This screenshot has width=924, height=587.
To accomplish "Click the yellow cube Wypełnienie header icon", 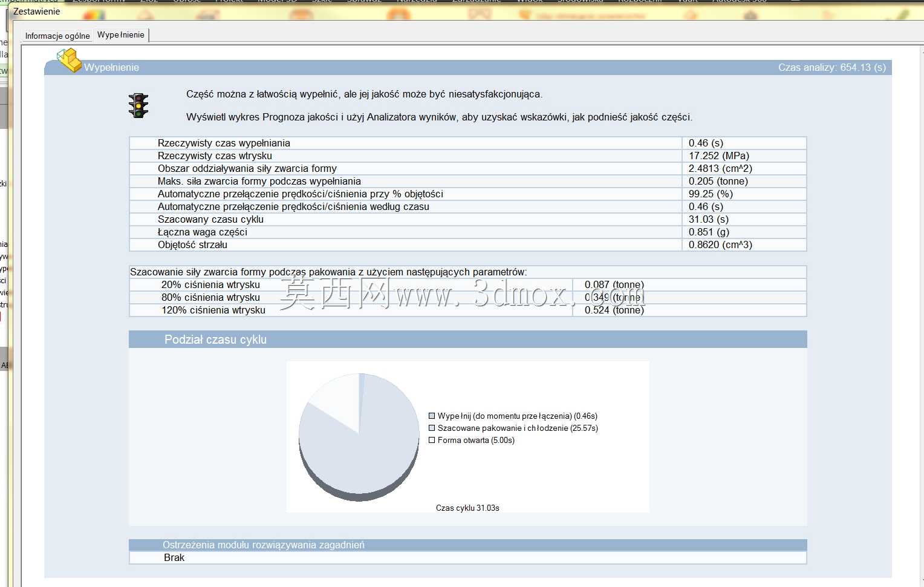I will click(x=69, y=60).
